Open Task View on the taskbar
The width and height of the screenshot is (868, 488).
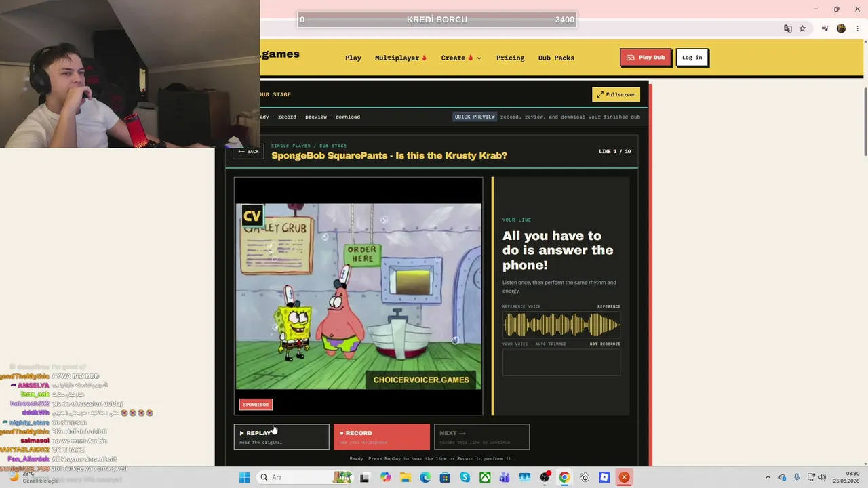click(364, 477)
